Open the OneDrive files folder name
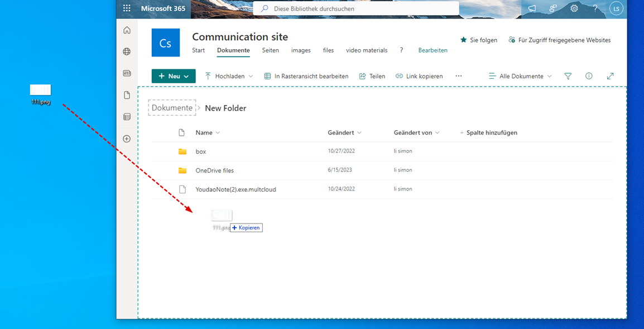644x329 pixels. pos(215,170)
